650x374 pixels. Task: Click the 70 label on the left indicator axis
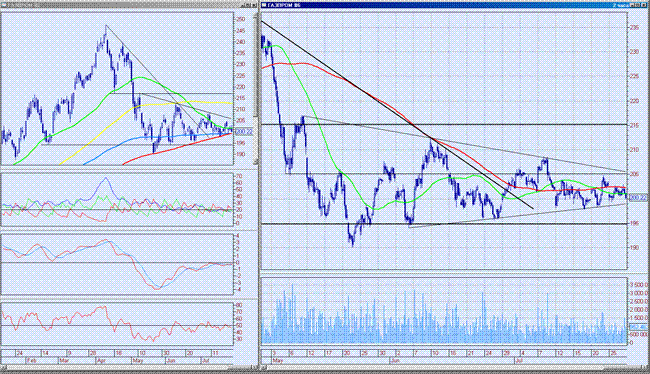point(239,176)
